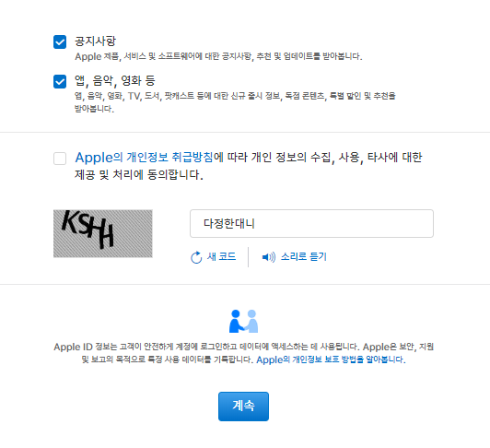Click the privacy handshake people icon

click(x=243, y=321)
